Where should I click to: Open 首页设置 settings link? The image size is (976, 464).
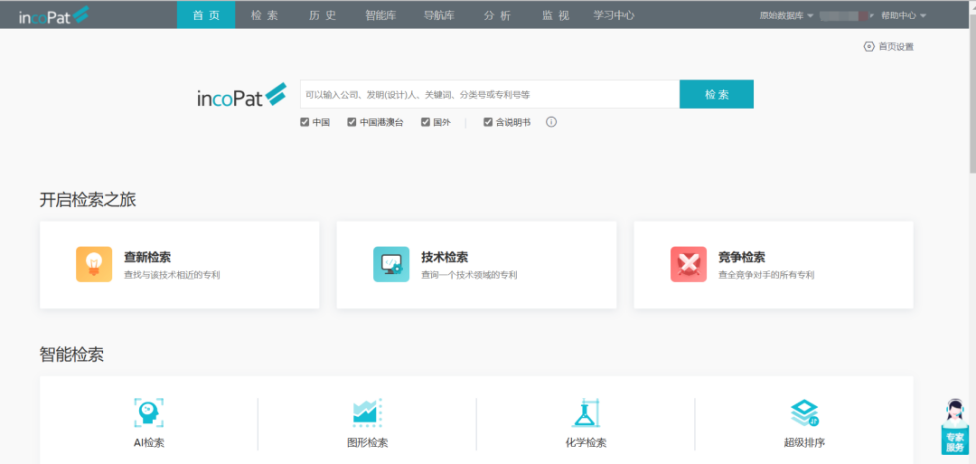point(888,47)
